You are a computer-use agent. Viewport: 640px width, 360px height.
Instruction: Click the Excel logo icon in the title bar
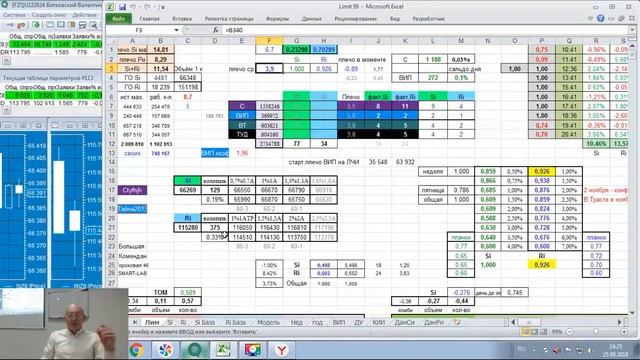[x=110, y=7]
